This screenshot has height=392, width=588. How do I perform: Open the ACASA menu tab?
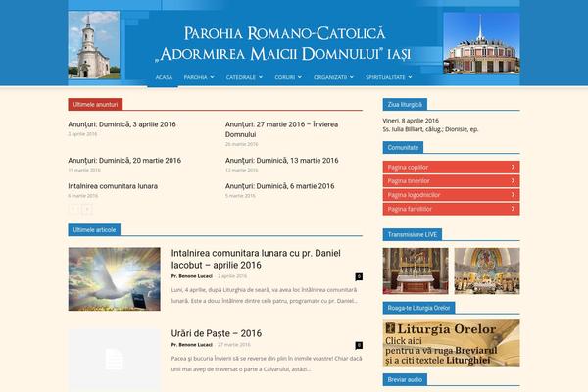click(x=163, y=76)
